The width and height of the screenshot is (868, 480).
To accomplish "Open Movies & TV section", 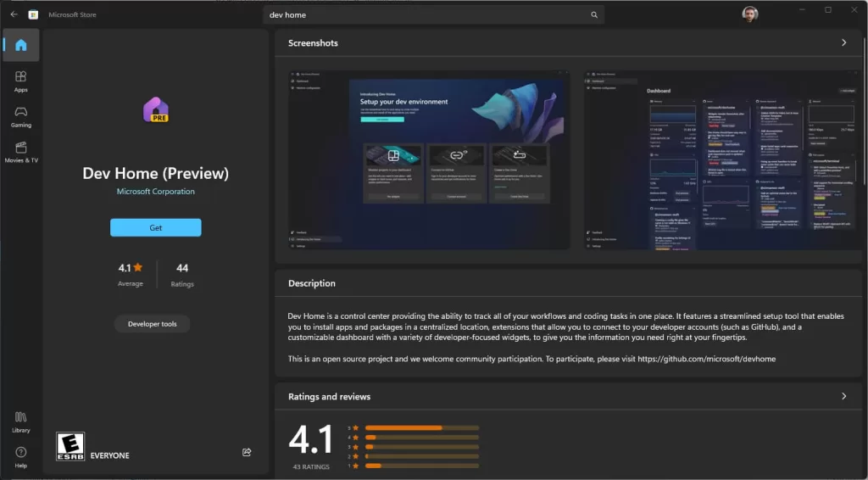I will coord(21,153).
